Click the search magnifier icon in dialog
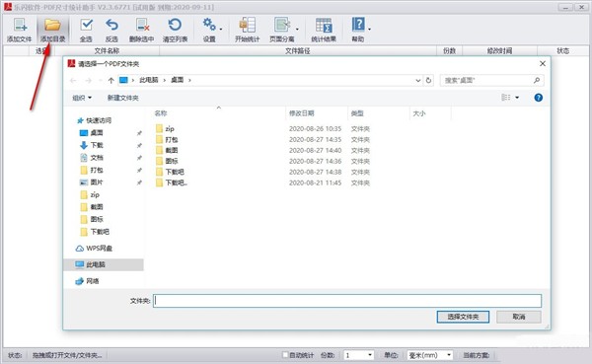The image size is (592, 364). click(x=537, y=80)
